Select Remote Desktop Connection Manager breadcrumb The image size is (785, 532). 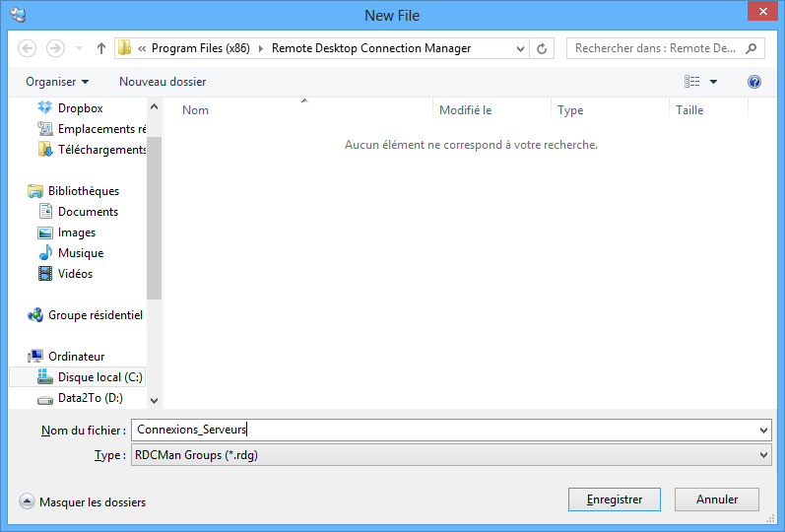pyautogui.click(x=371, y=48)
